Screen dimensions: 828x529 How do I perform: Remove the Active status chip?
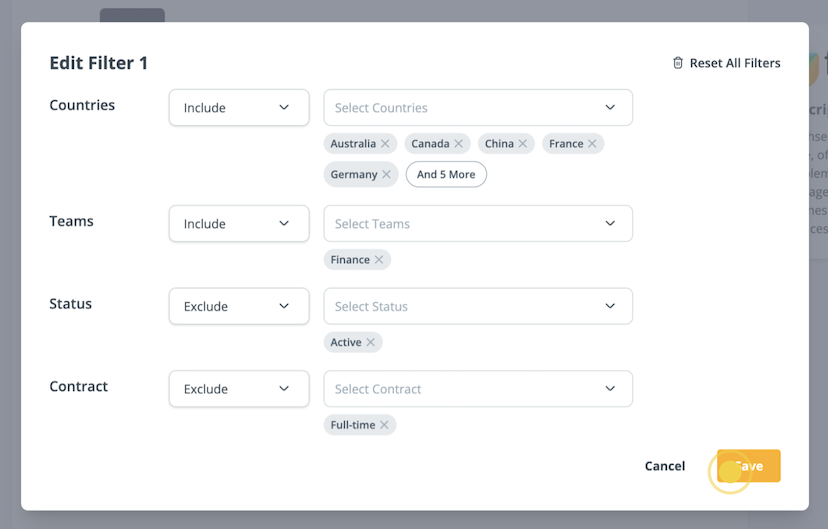pos(371,343)
